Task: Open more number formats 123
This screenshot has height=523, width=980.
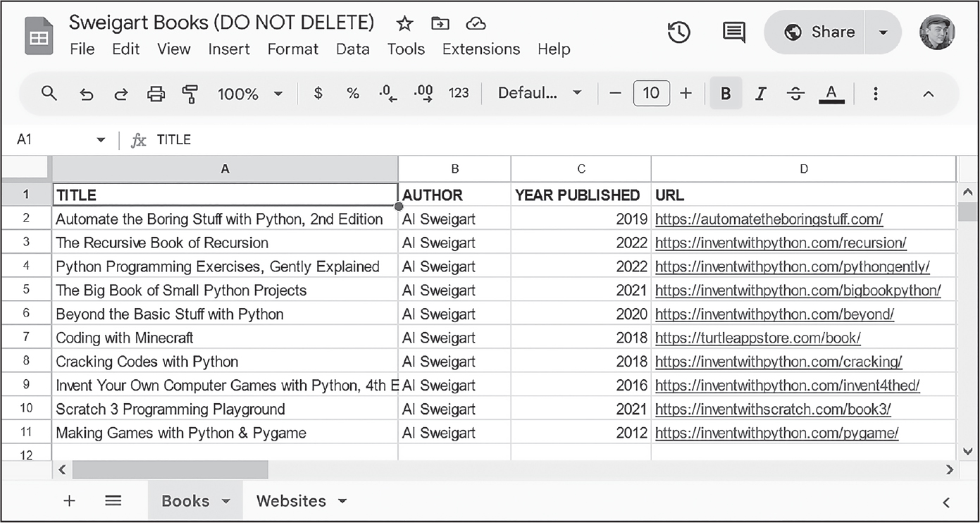Action: tap(459, 93)
